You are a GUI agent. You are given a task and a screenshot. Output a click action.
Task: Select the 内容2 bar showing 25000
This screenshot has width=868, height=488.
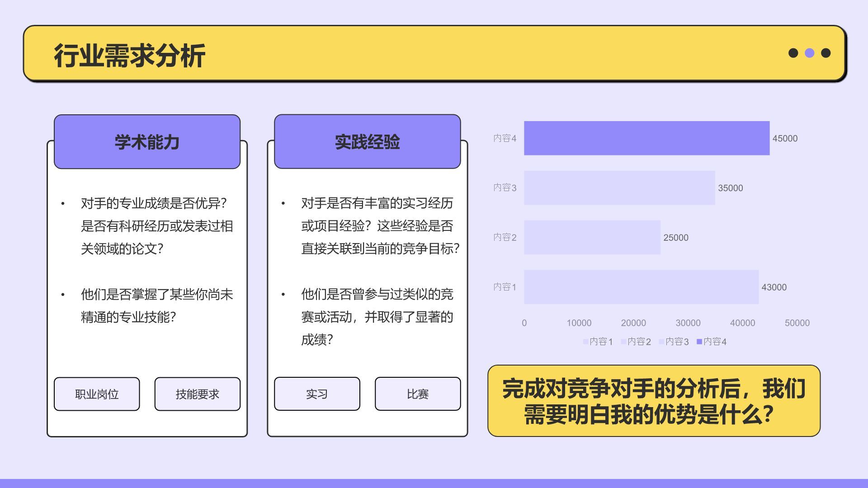coord(592,237)
